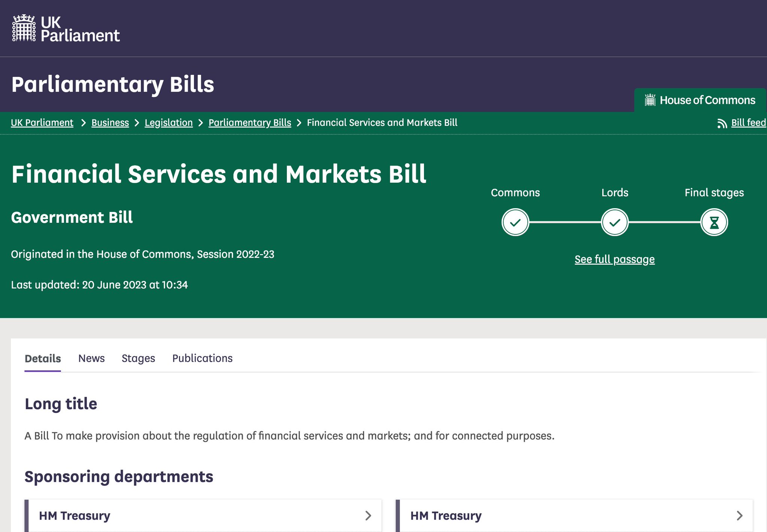Open the Legislation breadcrumb link
The height and width of the screenshot is (532, 767).
tap(169, 123)
